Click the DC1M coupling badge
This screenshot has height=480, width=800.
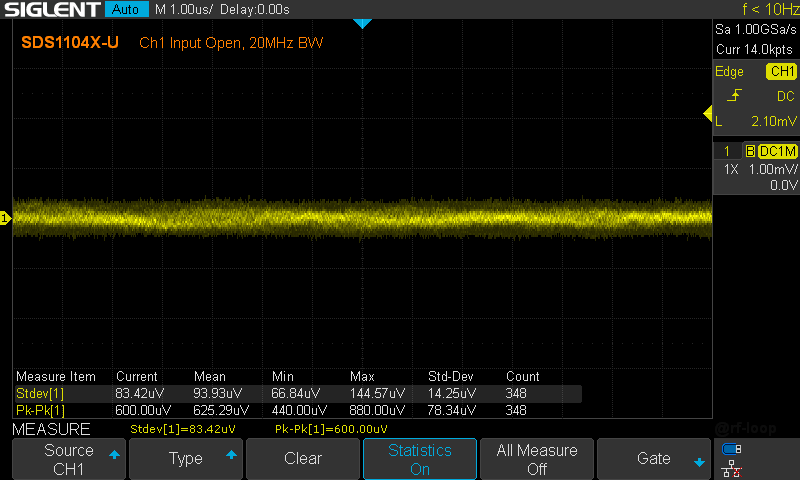[778, 151]
